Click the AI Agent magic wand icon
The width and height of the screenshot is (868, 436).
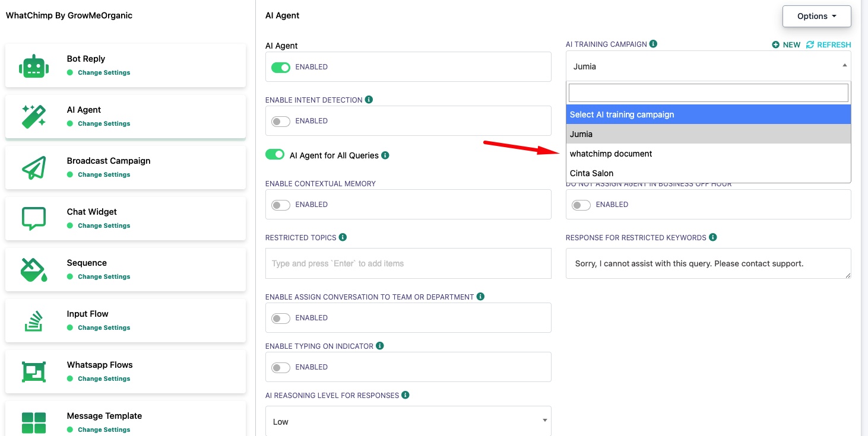(34, 117)
